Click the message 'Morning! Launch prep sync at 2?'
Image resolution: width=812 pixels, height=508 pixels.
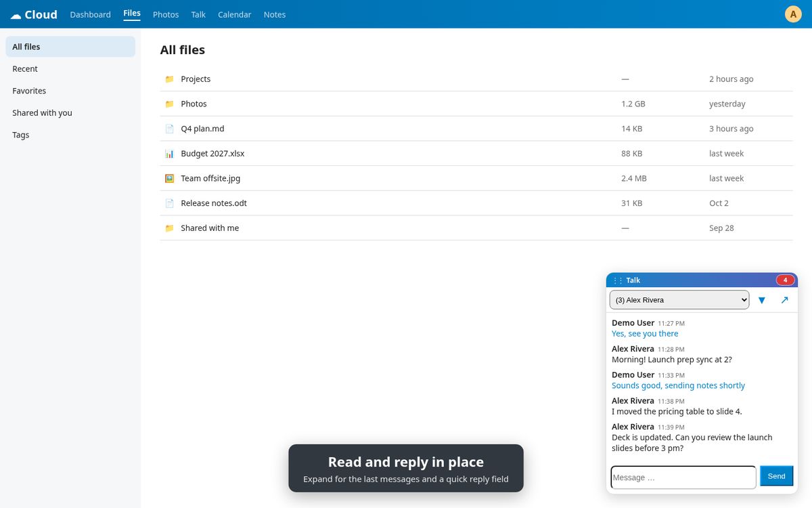(672, 360)
